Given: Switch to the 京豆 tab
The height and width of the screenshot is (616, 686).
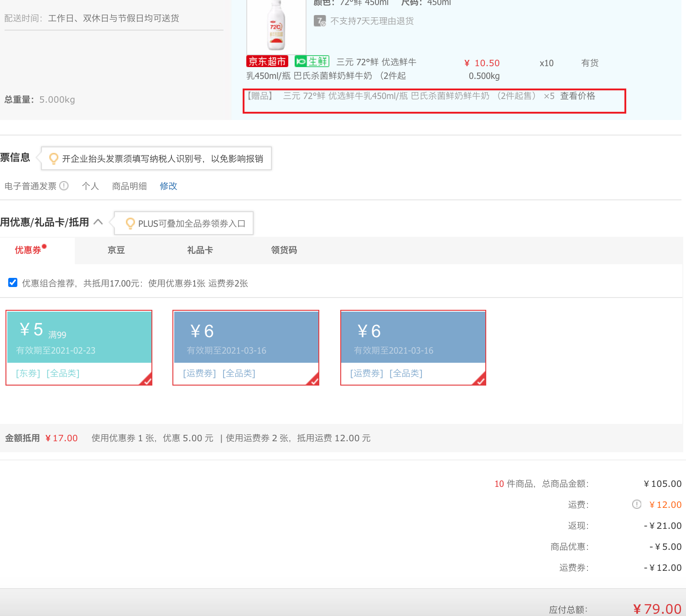Looking at the screenshot, I should tap(116, 250).
